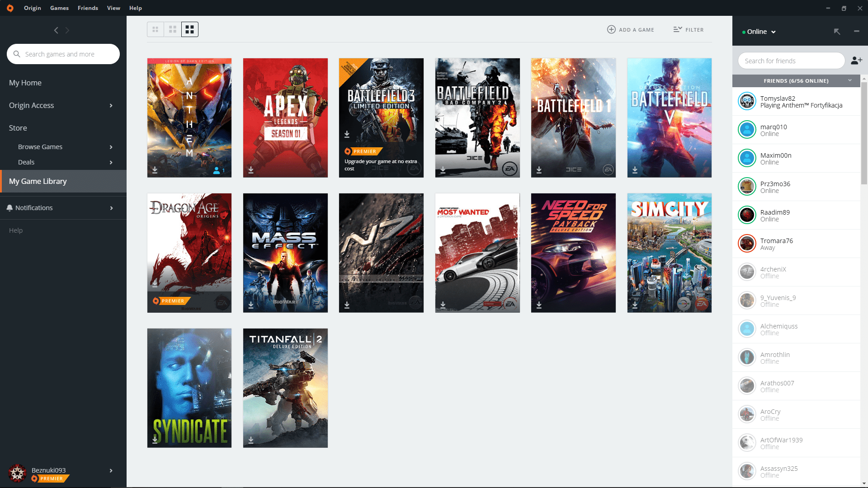Expand the Notifications chevron
Viewport: 868px width, 488px height.
click(111, 208)
